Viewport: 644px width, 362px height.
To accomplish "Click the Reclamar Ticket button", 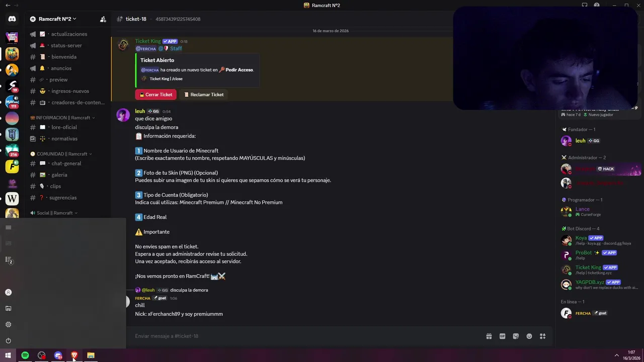I will [x=204, y=95].
